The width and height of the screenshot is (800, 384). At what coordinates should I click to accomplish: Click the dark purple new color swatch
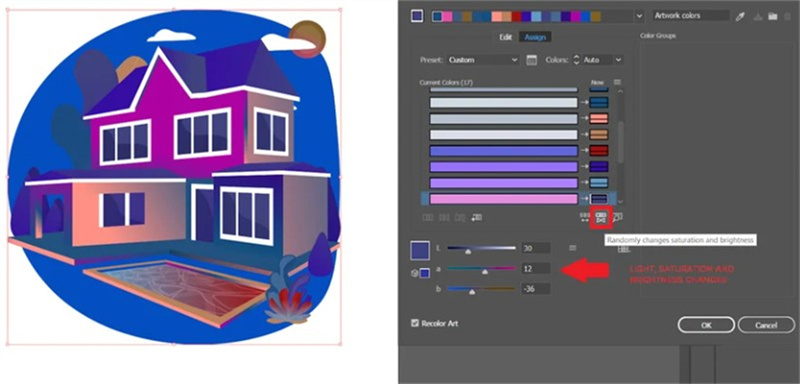tap(599, 167)
